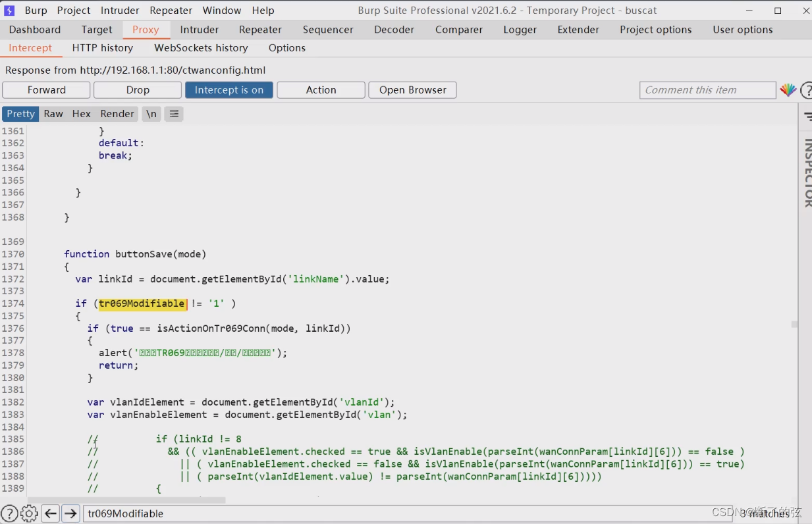Open the Intruder menu

[120, 11]
